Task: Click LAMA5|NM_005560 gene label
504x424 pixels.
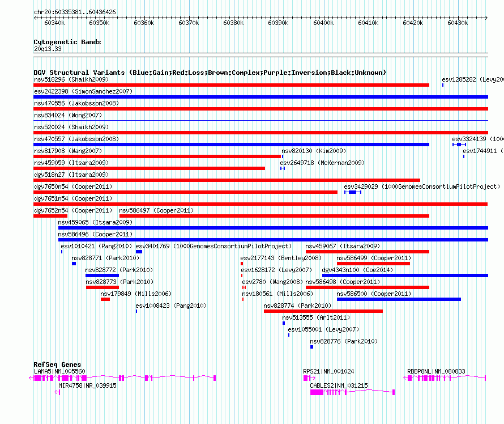Action: pyautogui.click(x=59, y=371)
